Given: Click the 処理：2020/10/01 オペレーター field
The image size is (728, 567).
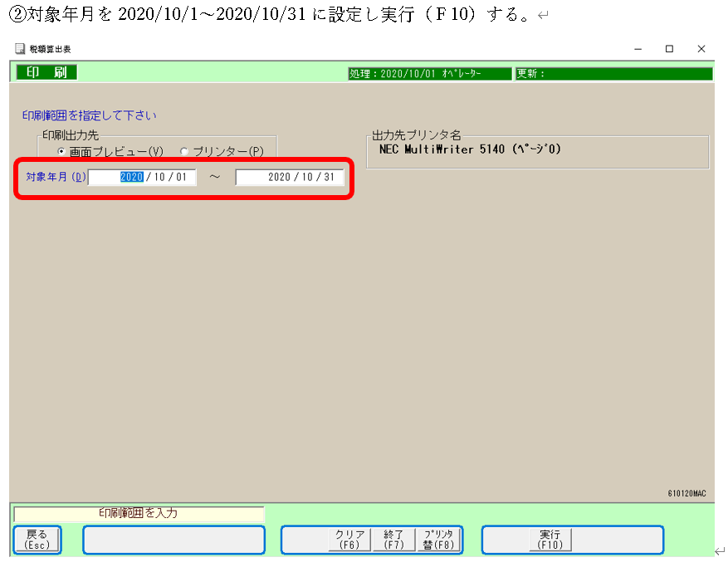Looking at the screenshot, I should [x=430, y=74].
